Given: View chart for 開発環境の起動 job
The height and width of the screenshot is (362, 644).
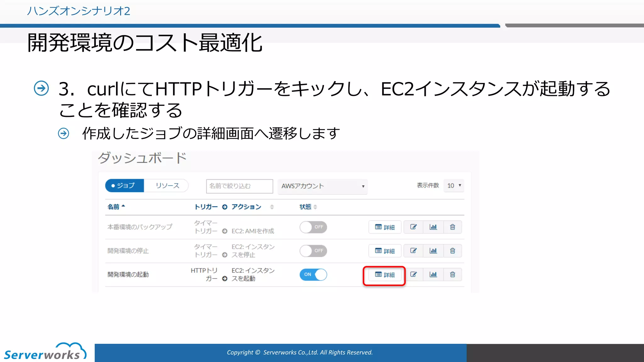Looking at the screenshot, I should point(433,275).
